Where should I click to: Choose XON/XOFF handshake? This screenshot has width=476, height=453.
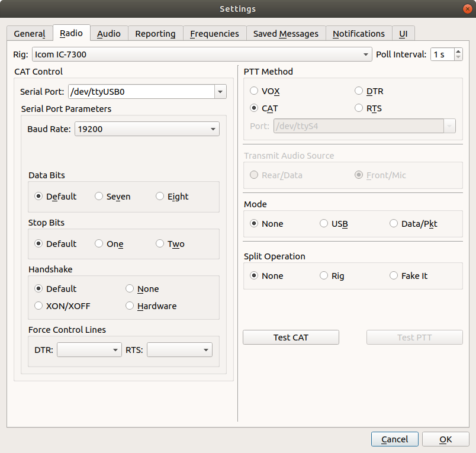[62, 306]
